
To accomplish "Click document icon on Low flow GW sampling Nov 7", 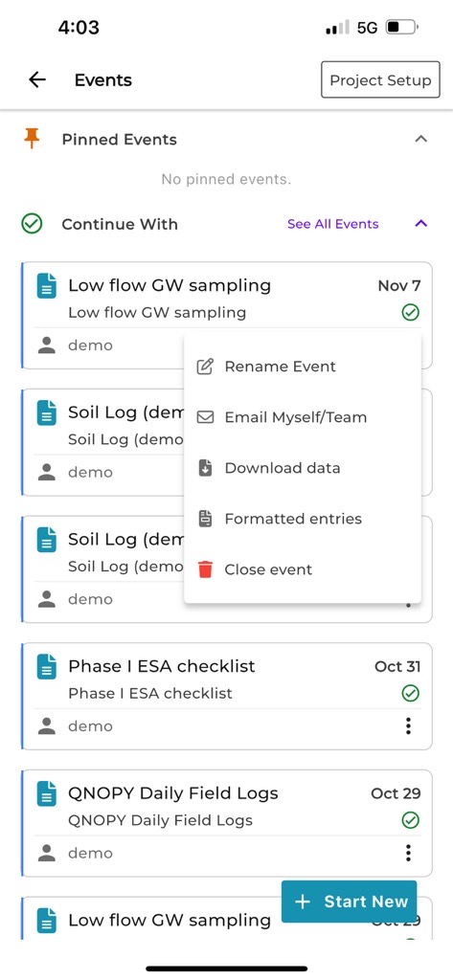I will click(x=47, y=285).
